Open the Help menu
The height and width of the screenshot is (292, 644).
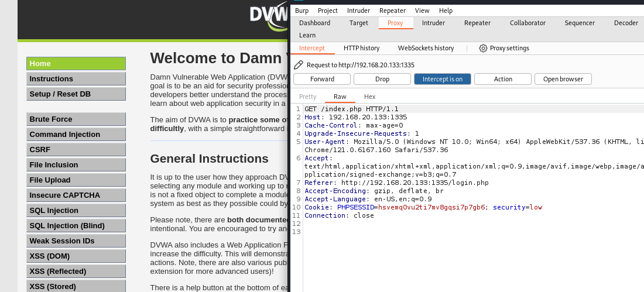(x=446, y=11)
